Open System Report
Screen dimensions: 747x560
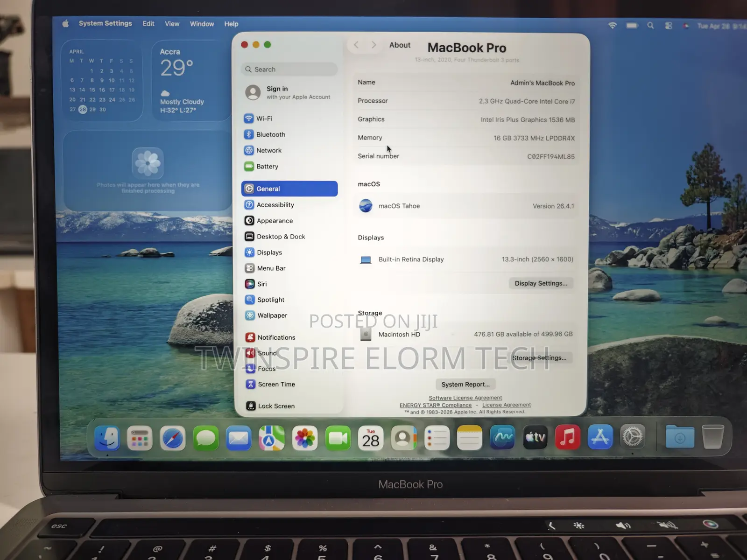point(465,385)
